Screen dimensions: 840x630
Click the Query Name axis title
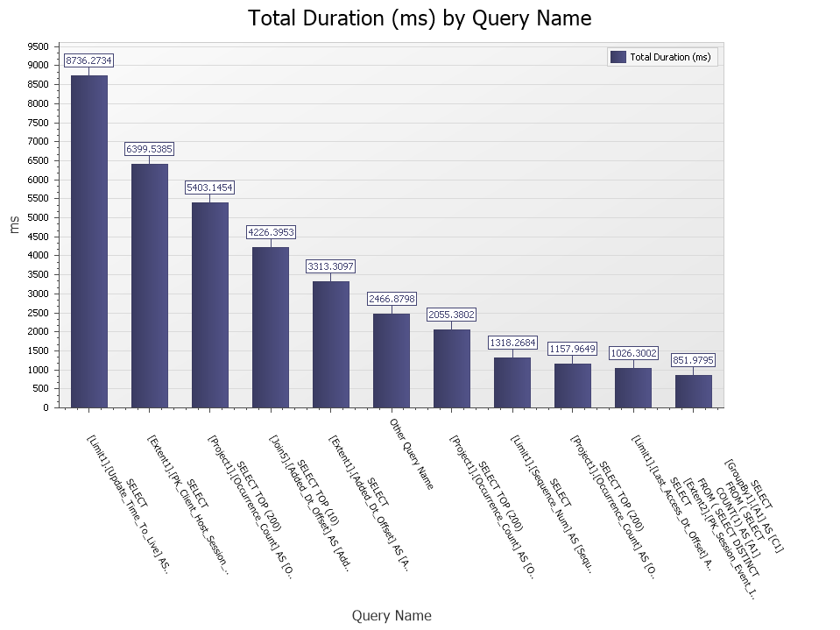tap(392, 615)
